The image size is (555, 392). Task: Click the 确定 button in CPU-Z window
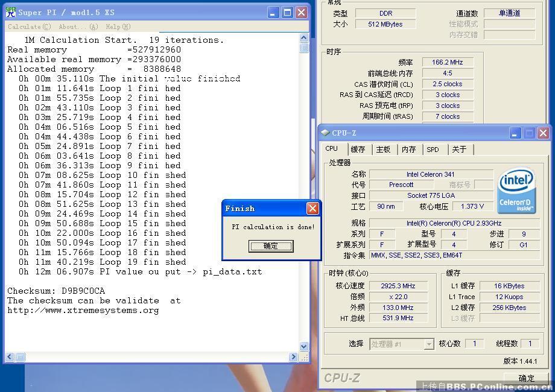coord(526,378)
